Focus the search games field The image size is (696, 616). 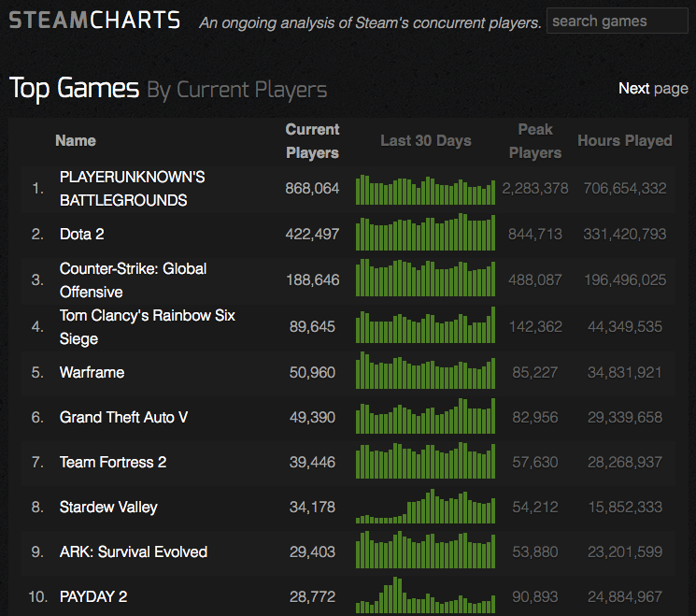tap(617, 21)
